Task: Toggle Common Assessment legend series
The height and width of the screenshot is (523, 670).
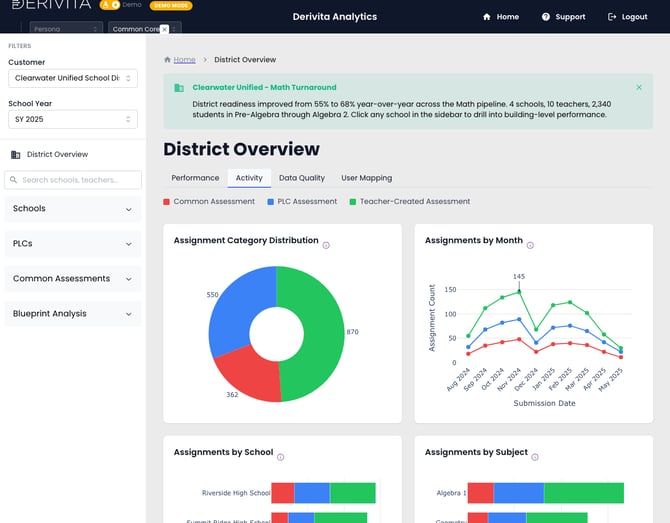Action: [209, 202]
